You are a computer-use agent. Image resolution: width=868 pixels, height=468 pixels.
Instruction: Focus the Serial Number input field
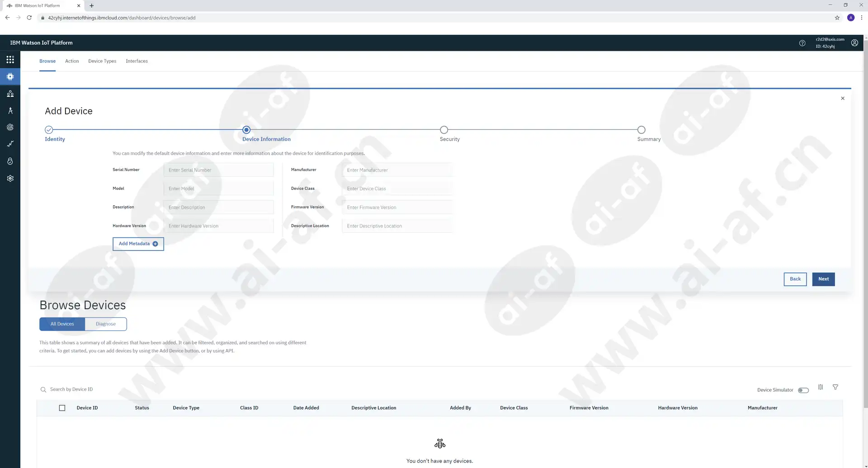point(218,170)
